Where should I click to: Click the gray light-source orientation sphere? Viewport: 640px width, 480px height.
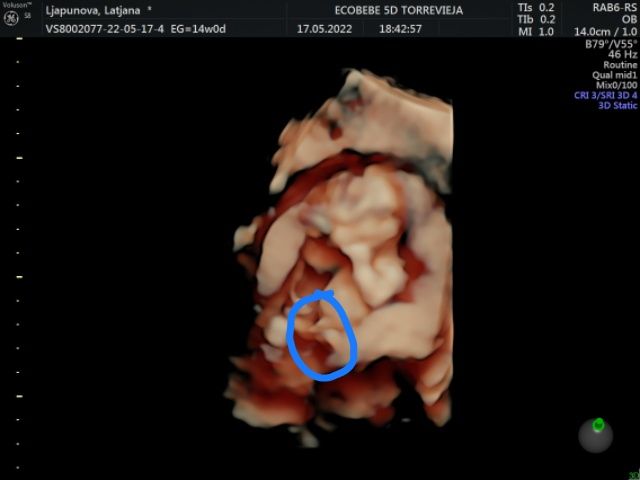596,436
